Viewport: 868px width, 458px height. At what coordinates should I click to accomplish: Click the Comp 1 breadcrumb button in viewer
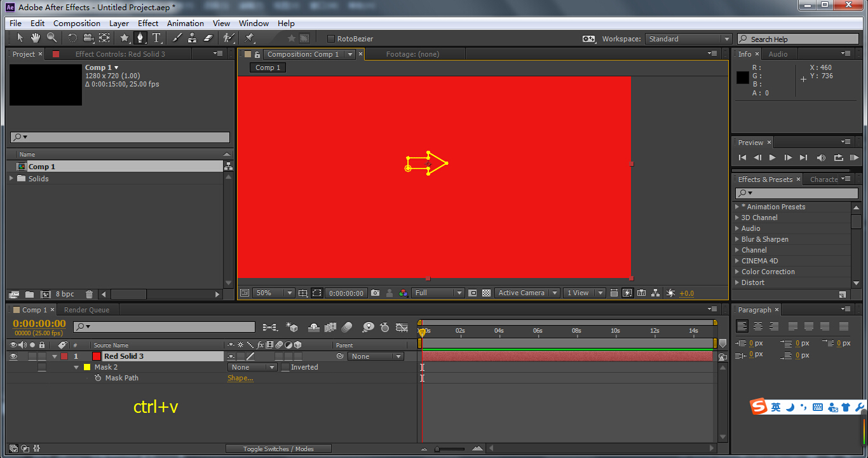click(x=268, y=67)
